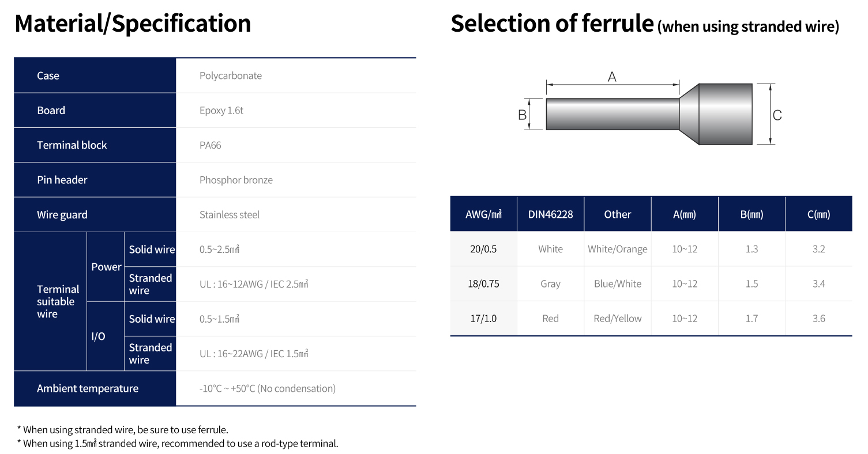
Task: Click the White/Orange cell
Action: click(x=618, y=249)
